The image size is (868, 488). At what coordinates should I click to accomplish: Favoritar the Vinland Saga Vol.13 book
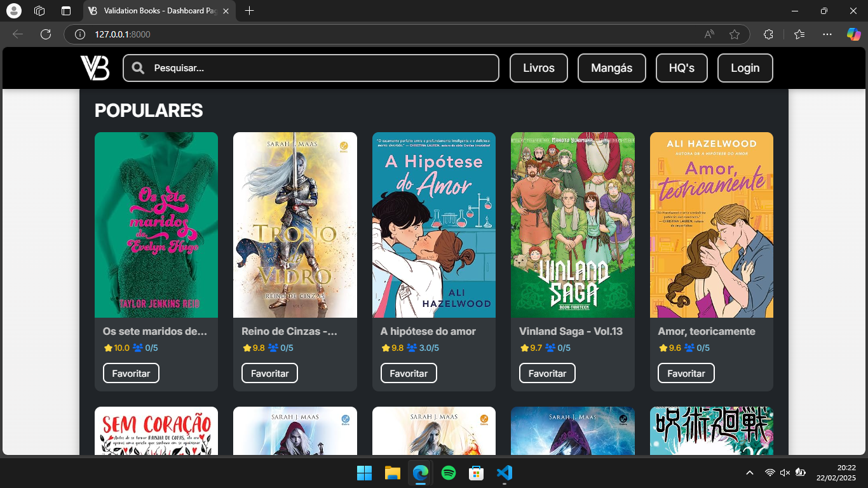point(547,373)
